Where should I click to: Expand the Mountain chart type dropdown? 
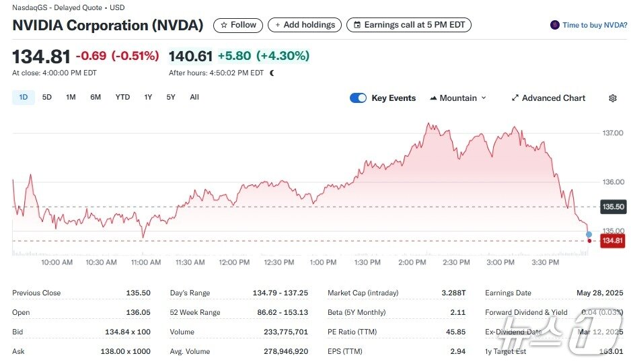coord(484,98)
